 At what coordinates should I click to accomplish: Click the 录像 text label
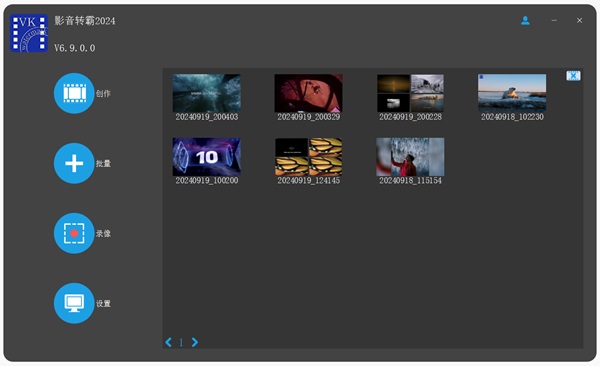[x=103, y=234]
